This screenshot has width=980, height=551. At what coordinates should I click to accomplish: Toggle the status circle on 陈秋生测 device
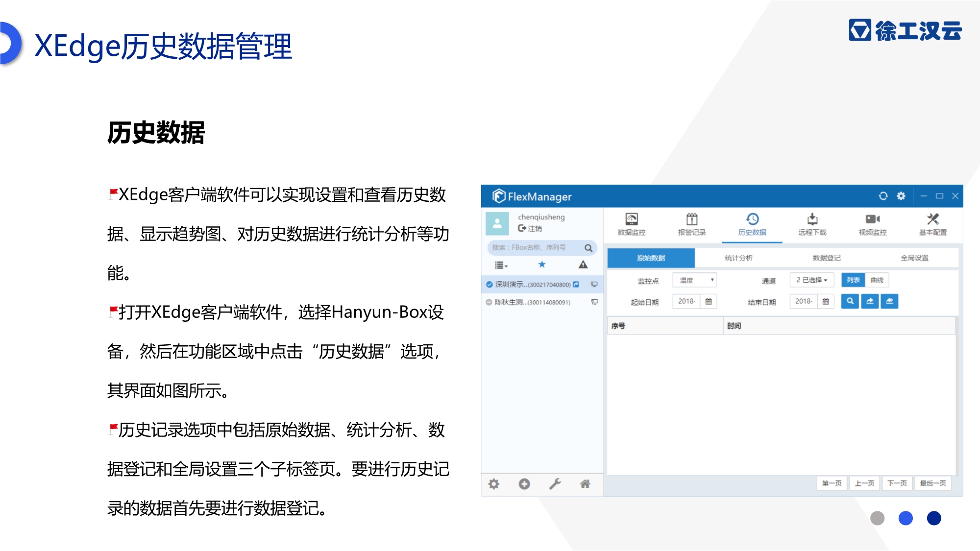489,302
